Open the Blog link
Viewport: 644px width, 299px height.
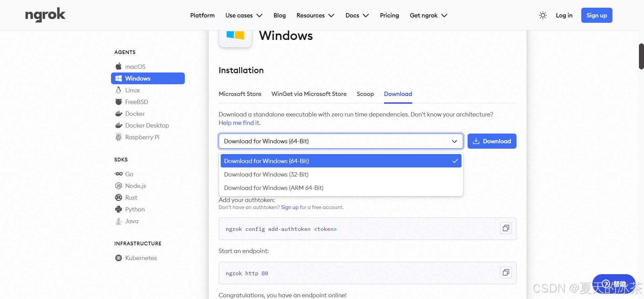pyautogui.click(x=279, y=15)
